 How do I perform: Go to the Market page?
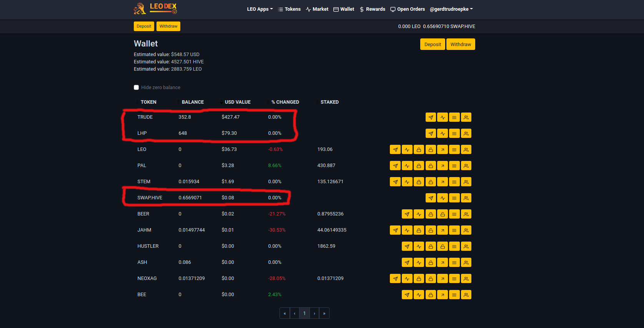317,9
